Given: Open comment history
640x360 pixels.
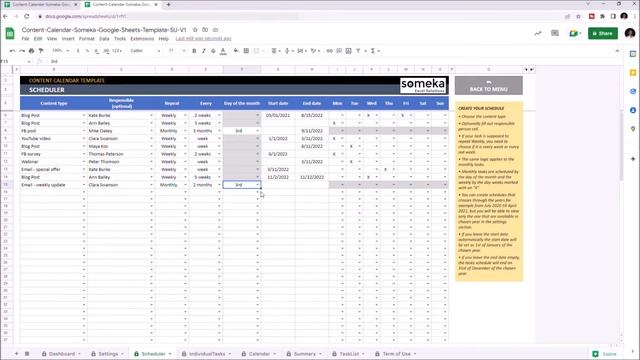Looking at the screenshot, I should 555,33.
